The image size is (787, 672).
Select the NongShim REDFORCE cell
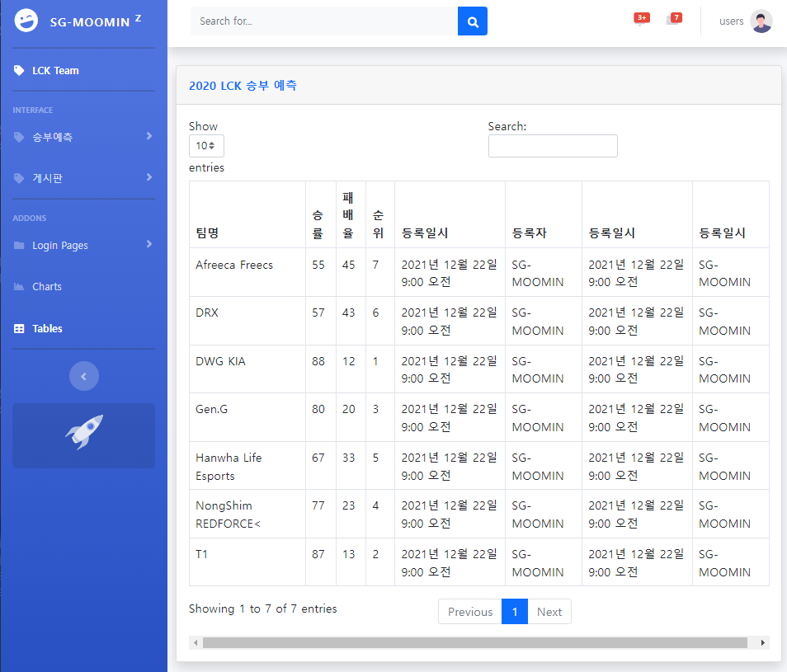(x=247, y=514)
